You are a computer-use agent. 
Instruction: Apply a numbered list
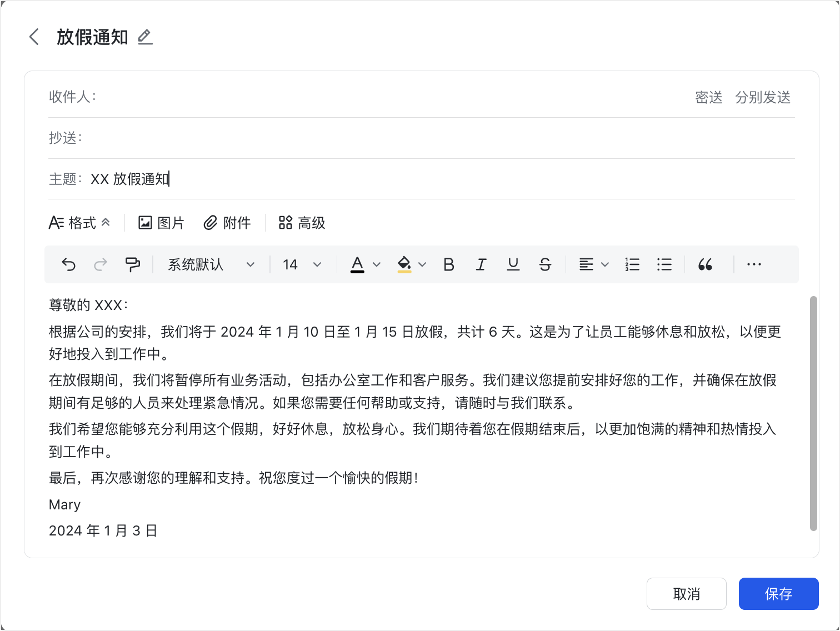(632, 264)
